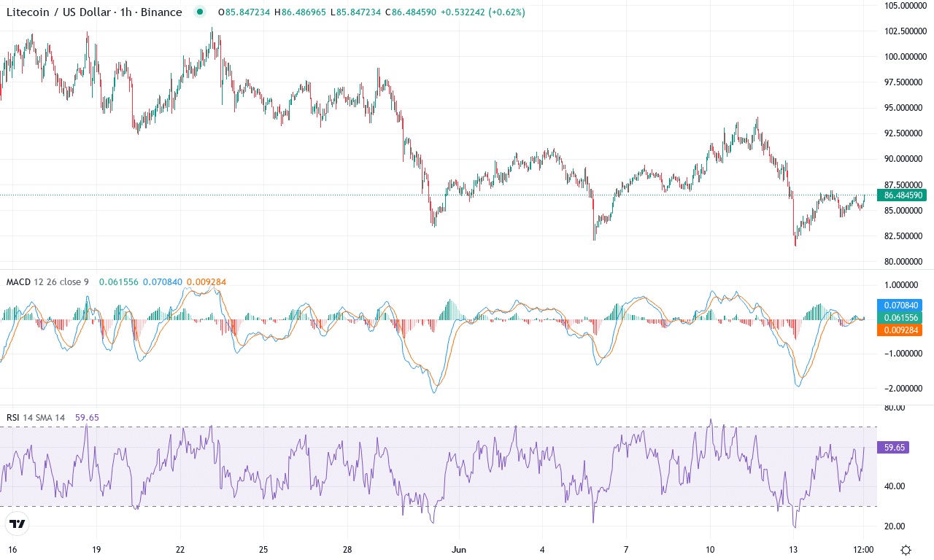The image size is (934, 560).
Task: Click the TradingView logo icon
Action: [x=18, y=524]
